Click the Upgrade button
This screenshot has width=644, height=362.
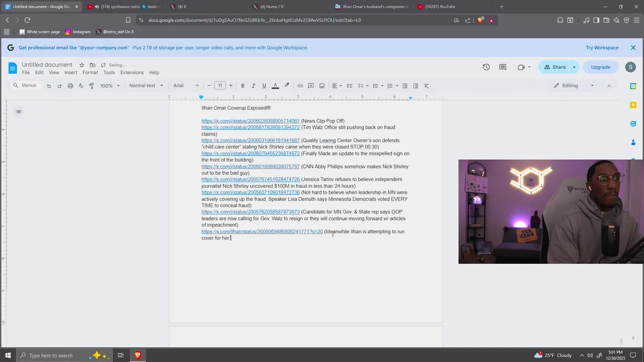pos(600,67)
